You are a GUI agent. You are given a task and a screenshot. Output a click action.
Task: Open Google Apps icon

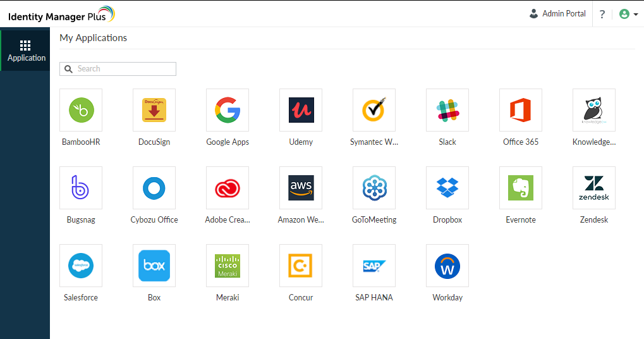point(228,110)
